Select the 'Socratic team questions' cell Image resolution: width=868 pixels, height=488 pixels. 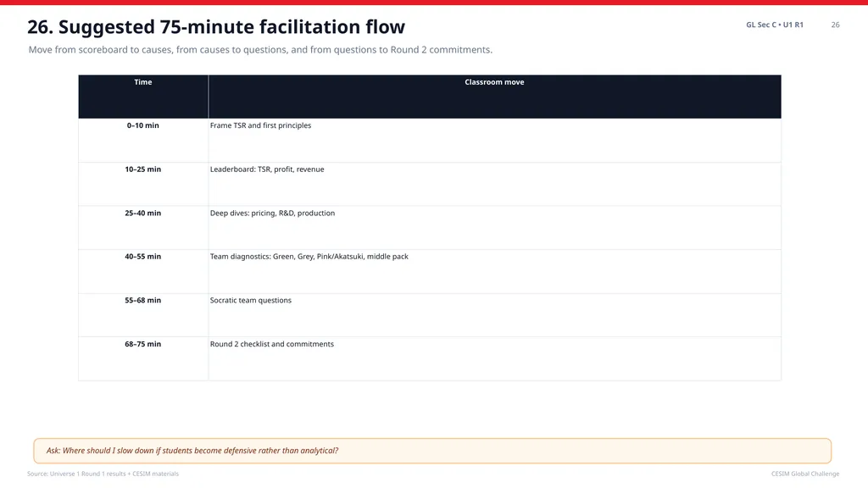pos(494,315)
